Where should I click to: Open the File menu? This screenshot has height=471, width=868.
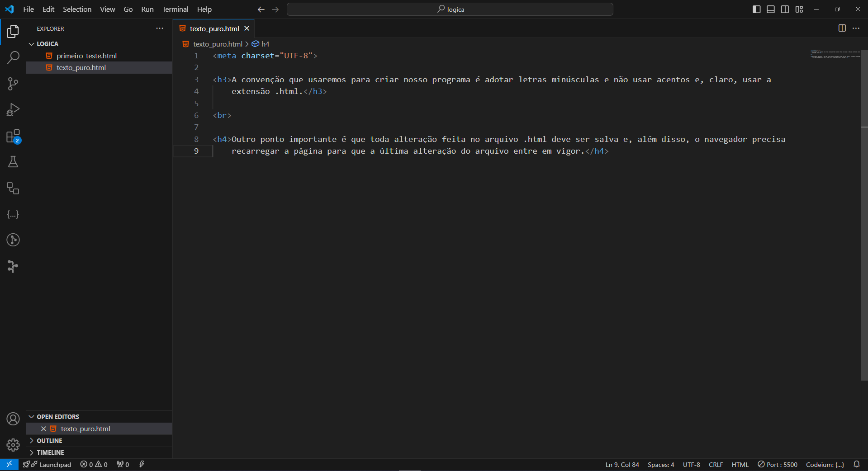(x=28, y=9)
